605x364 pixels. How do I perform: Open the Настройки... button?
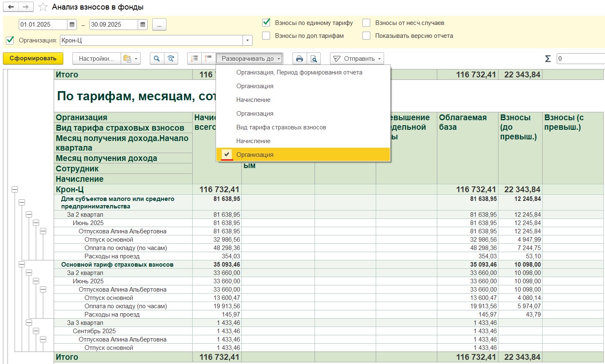(x=96, y=59)
